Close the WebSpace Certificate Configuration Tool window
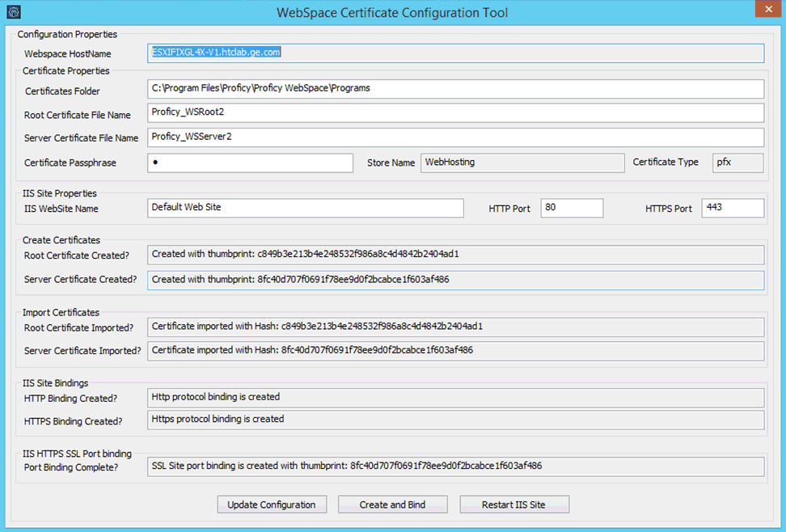786x532 pixels. [x=768, y=9]
